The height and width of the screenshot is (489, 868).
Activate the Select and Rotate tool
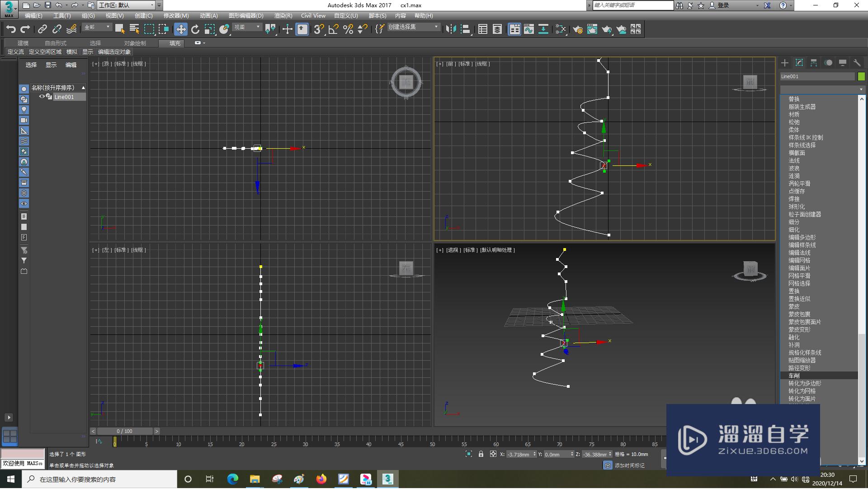click(195, 29)
